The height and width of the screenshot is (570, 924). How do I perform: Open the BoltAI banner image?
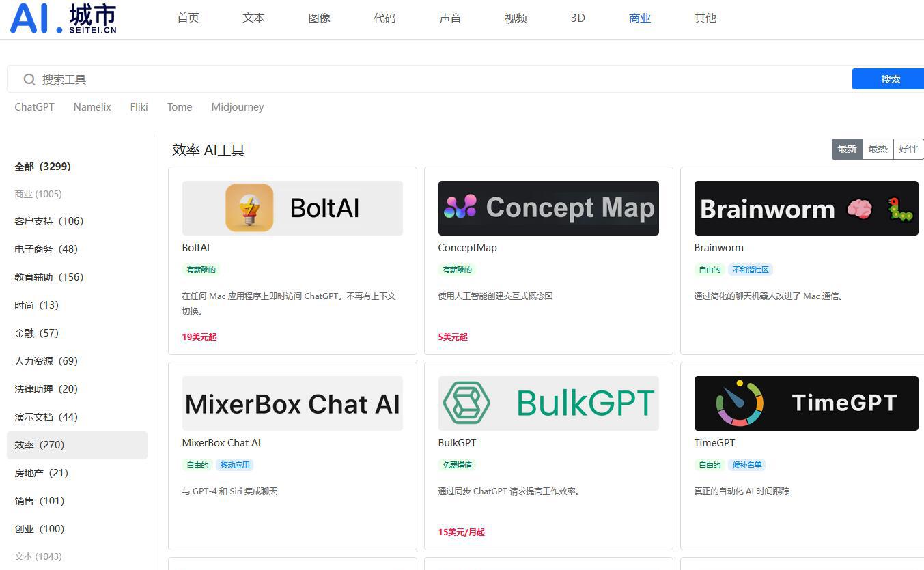292,208
